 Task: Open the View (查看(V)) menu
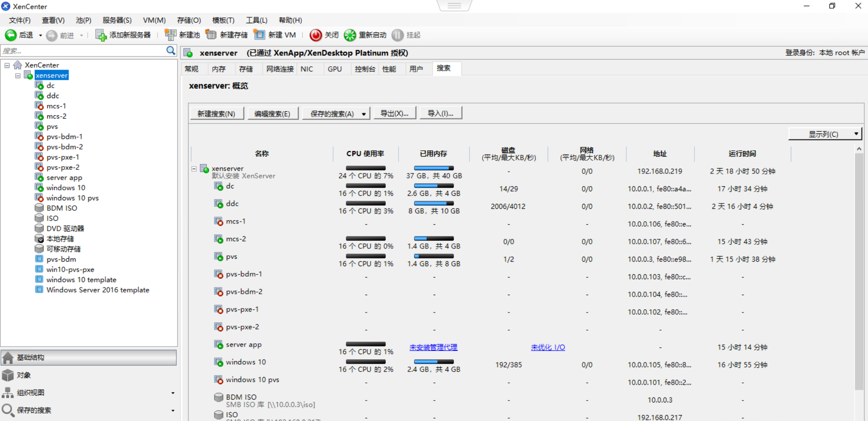point(53,20)
